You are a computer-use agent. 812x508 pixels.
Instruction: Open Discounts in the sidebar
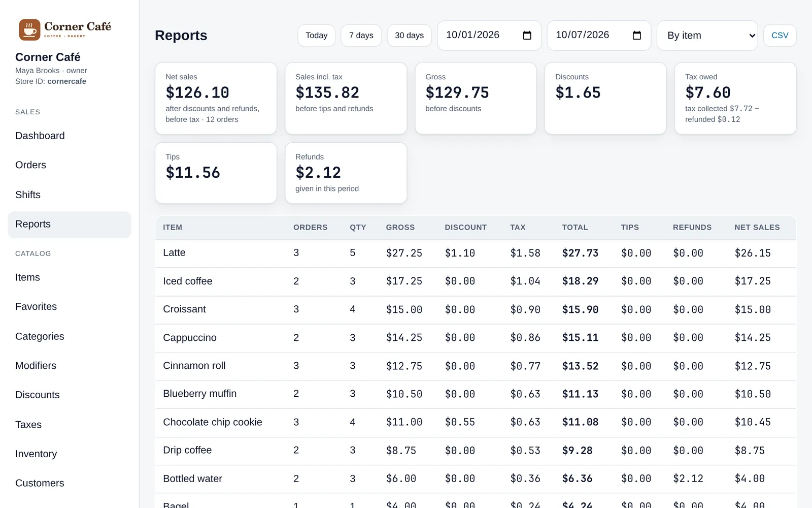[x=70, y=395]
